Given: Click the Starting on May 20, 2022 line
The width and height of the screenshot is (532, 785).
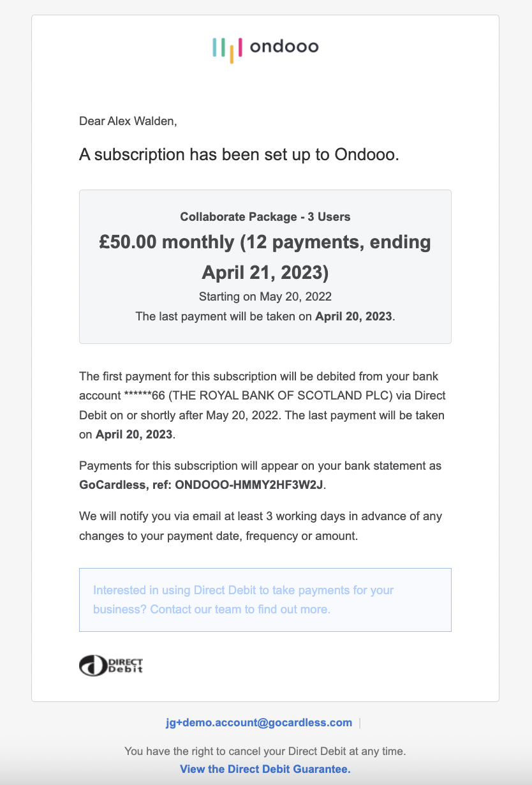Looking at the screenshot, I should click(x=265, y=296).
